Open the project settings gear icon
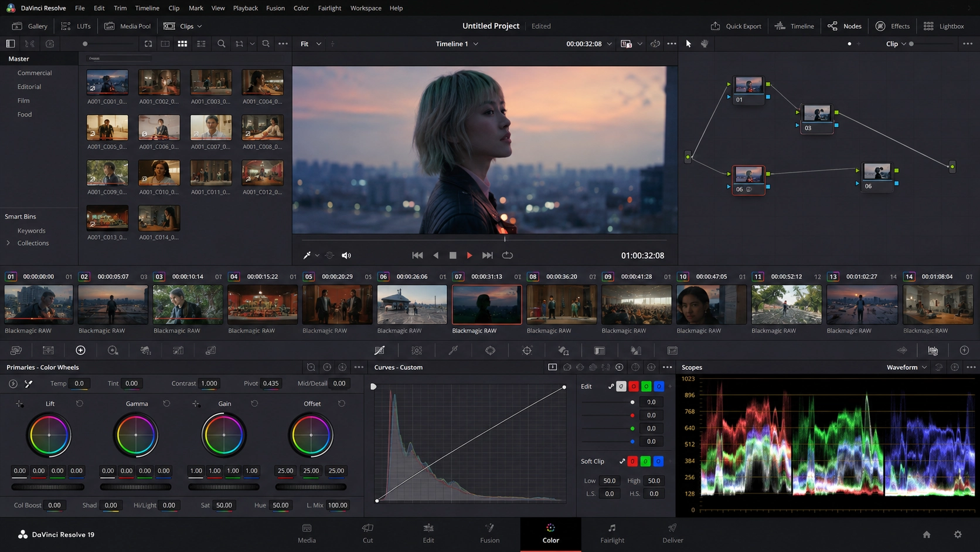Viewport: 980px width, 552px height. coord(958,534)
